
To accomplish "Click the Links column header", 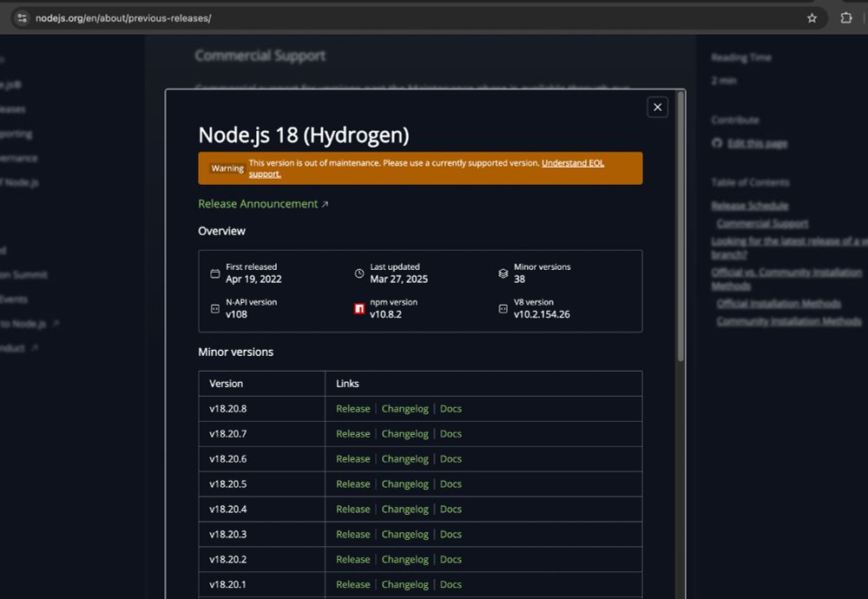I will [x=483, y=384].
